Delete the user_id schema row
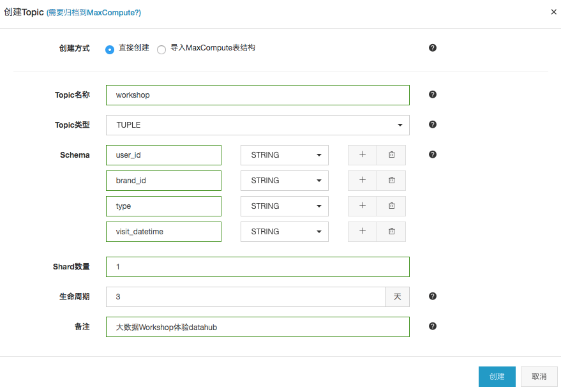561x392 pixels. [x=391, y=155]
